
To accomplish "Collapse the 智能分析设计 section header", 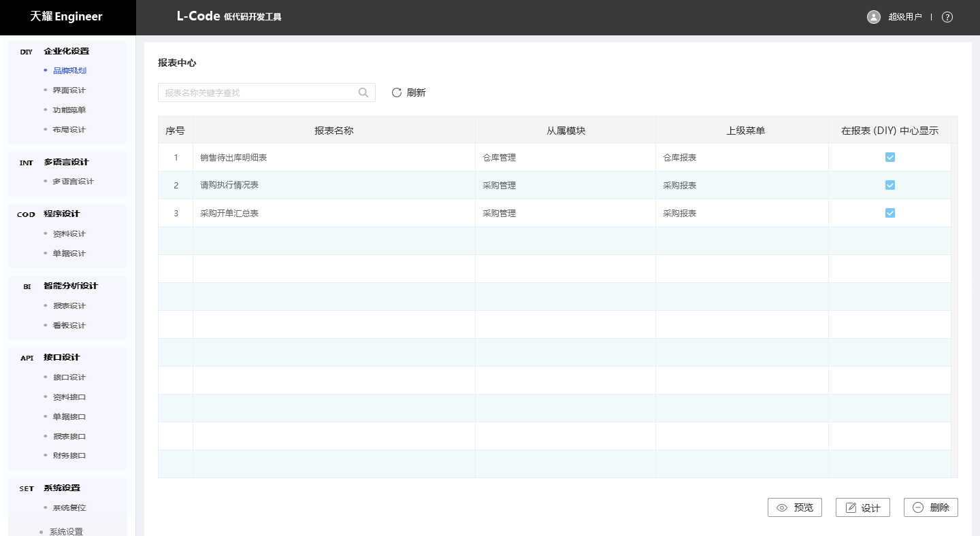I will click(x=71, y=286).
